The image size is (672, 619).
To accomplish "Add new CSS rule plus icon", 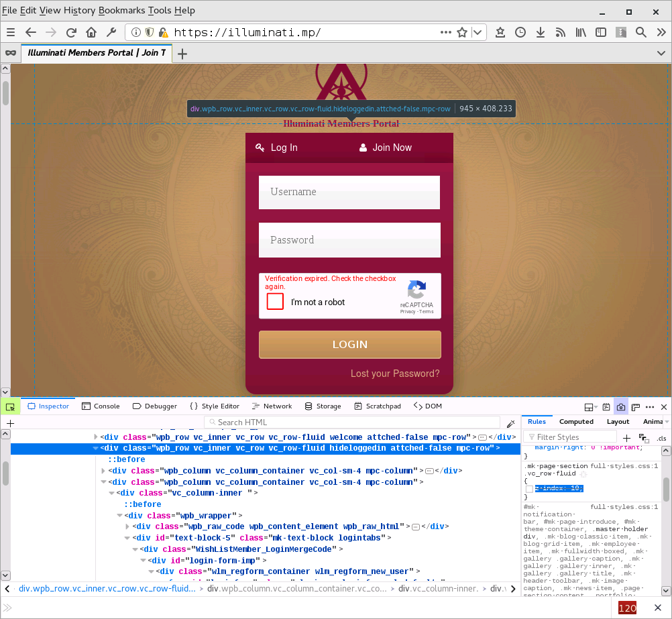I will coord(626,438).
